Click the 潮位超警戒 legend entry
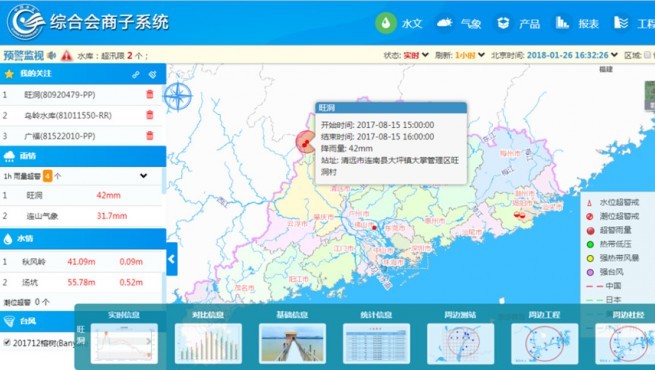The image size is (655, 370). (612, 216)
